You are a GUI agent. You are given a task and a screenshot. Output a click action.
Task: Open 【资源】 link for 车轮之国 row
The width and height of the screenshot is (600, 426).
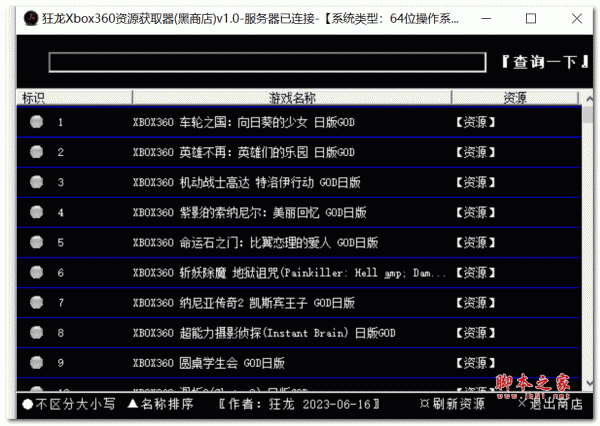pyautogui.click(x=475, y=122)
